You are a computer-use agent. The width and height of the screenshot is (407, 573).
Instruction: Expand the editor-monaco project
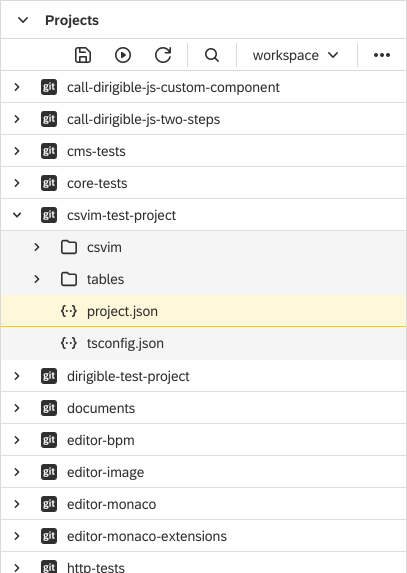click(x=17, y=504)
